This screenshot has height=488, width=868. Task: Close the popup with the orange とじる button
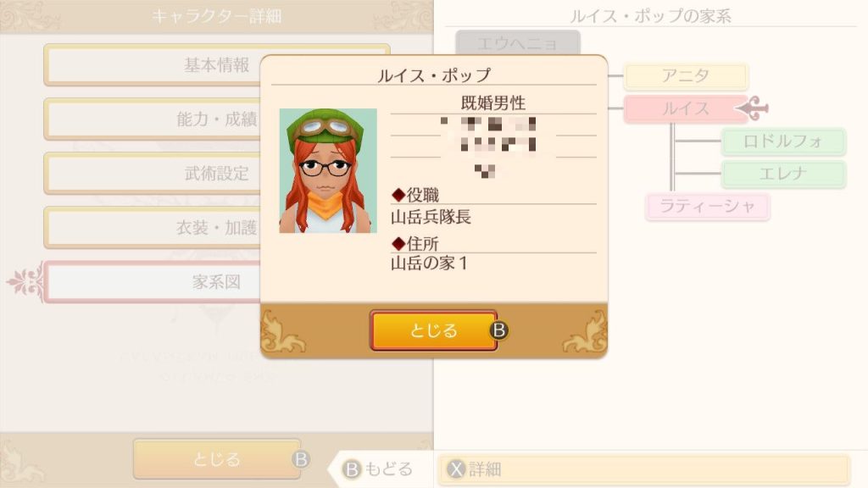pyautogui.click(x=433, y=330)
